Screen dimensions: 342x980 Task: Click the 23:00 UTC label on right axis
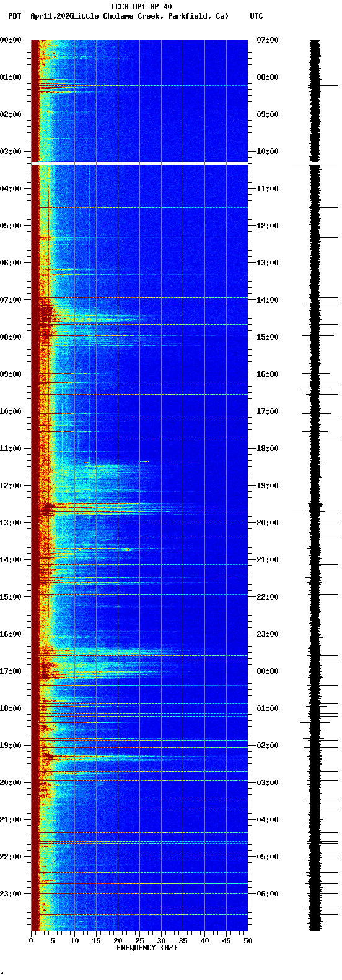[268, 634]
